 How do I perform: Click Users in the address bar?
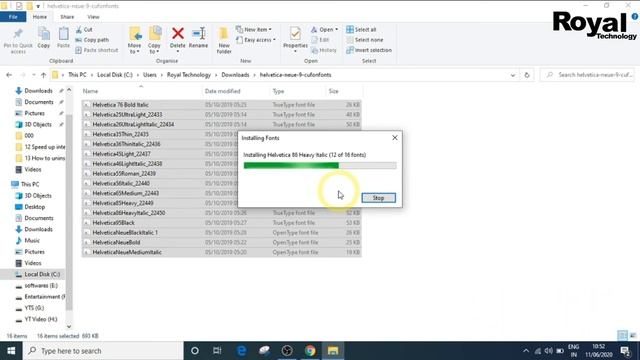pos(150,75)
